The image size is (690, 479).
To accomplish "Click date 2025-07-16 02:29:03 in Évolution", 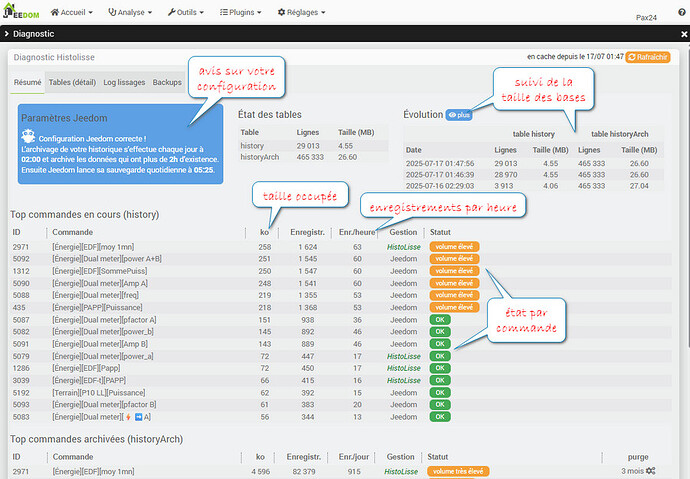I will pos(440,186).
